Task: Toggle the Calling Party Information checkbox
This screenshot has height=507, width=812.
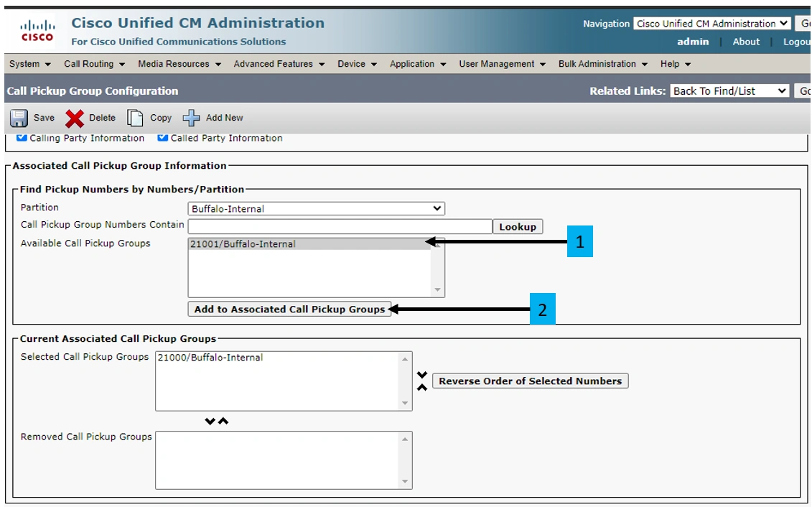Action: (x=22, y=138)
